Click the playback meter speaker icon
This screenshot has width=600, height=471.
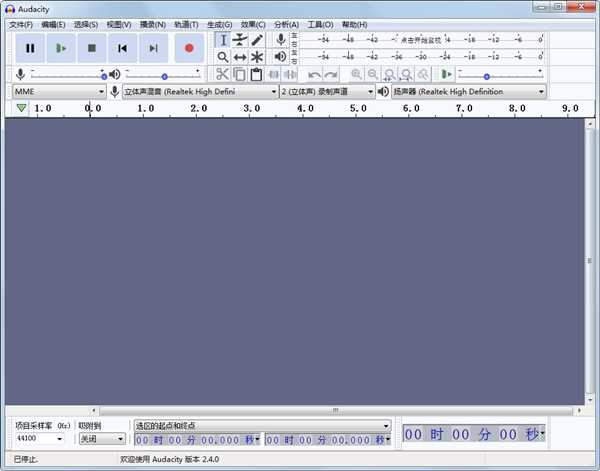280,57
